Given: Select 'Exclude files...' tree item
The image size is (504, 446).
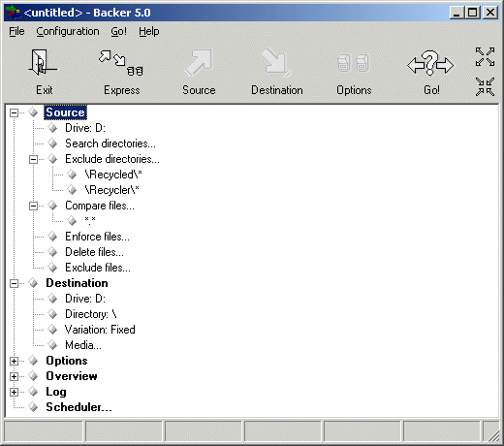Looking at the screenshot, I should click(x=98, y=268).
